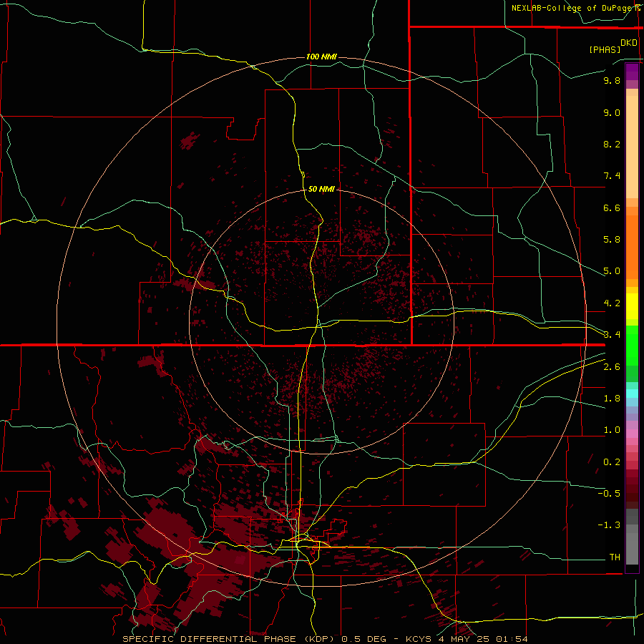The image size is (644, 644).
Task: Click the DKD units label
Action: pyautogui.click(x=629, y=43)
